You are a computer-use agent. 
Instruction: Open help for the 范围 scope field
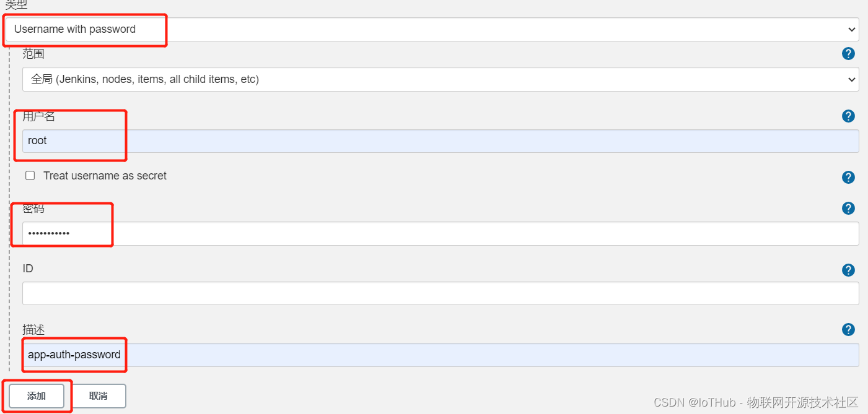pyautogui.click(x=848, y=54)
